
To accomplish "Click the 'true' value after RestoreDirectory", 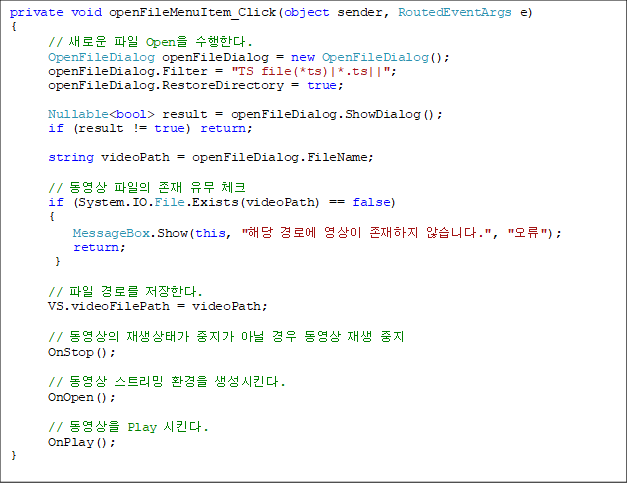I will click(x=322, y=86).
